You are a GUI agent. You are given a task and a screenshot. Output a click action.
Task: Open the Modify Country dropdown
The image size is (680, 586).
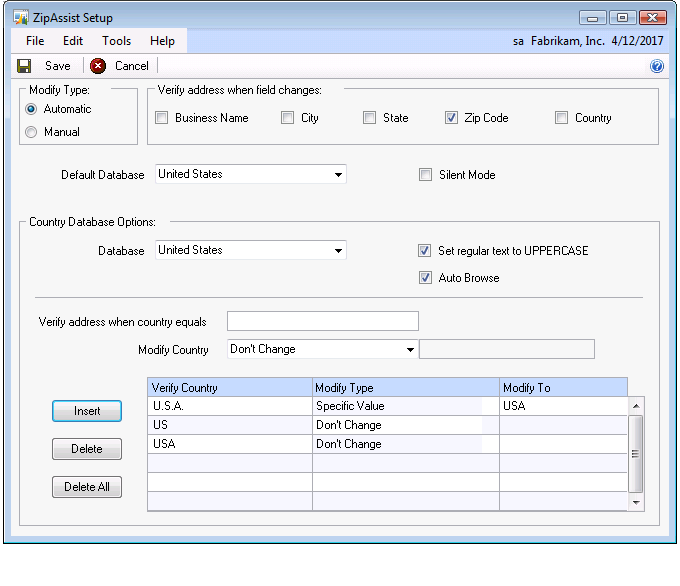click(x=410, y=349)
